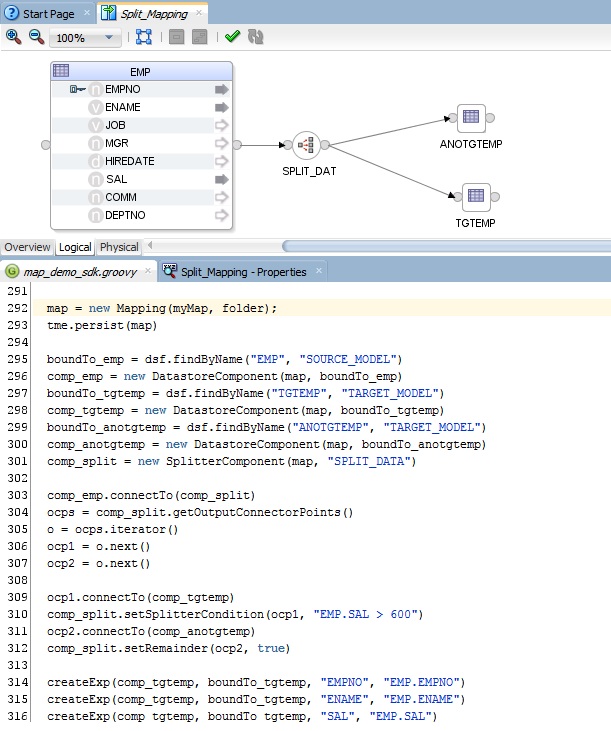
Task: Open the Split_Mapping - Properties tab
Action: pyautogui.click(x=243, y=272)
